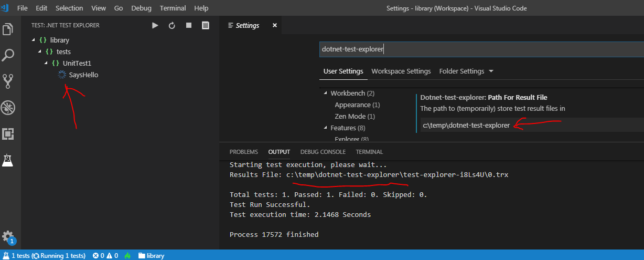Select the SaysHello test item

pyautogui.click(x=83, y=75)
